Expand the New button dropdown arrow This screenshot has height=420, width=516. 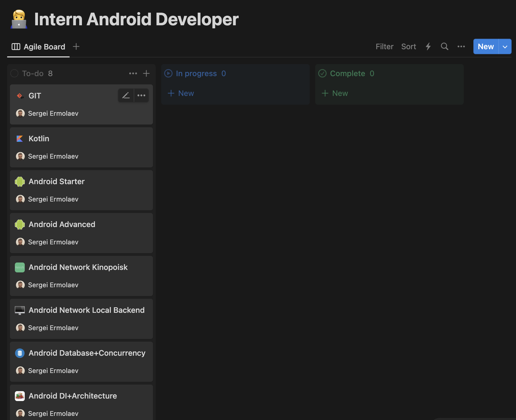(x=505, y=46)
